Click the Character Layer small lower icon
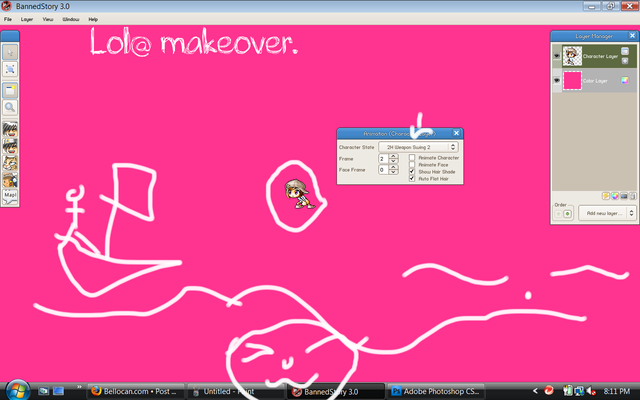Screen dimensions: 640x400 coord(625,61)
